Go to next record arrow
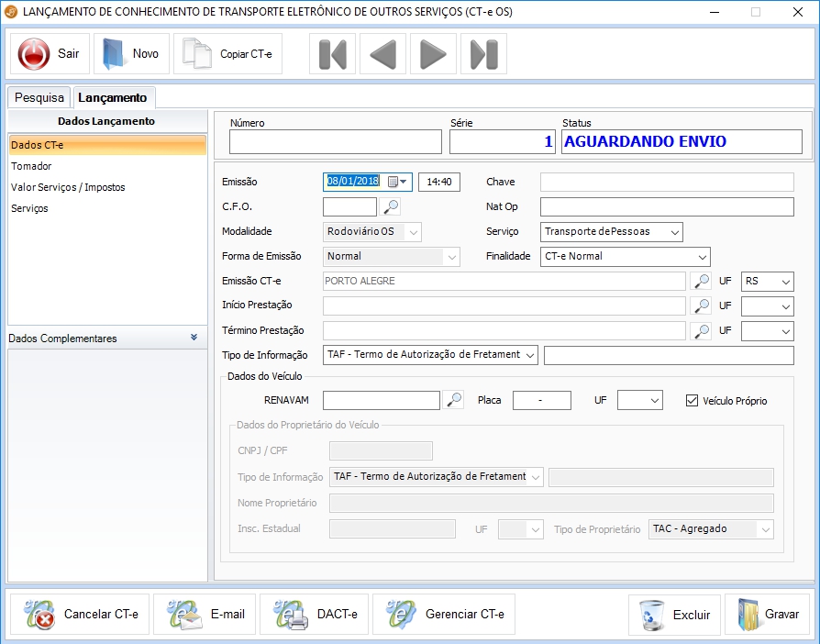Viewport: 820px width, 644px height. [x=433, y=54]
